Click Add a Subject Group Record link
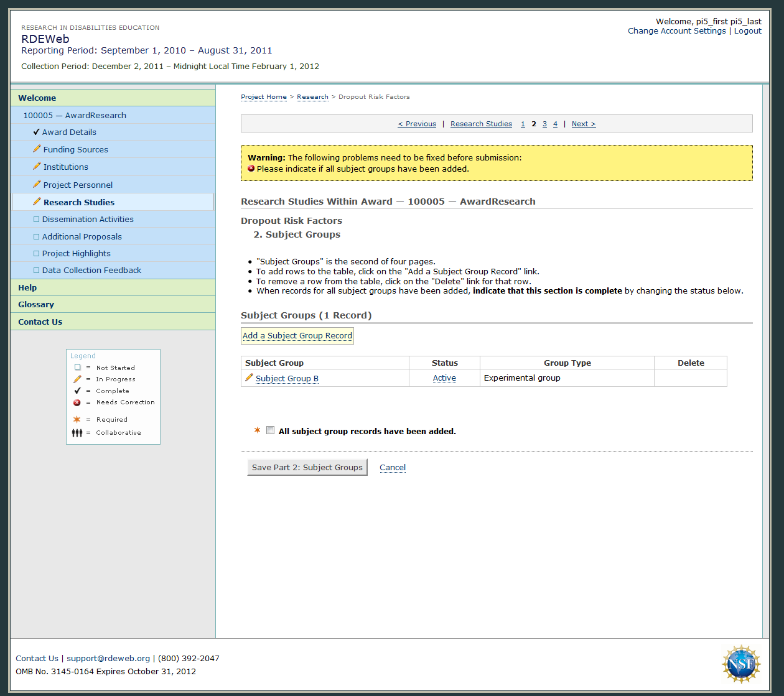This screenshot has width=784, height=696. (297, 335)
